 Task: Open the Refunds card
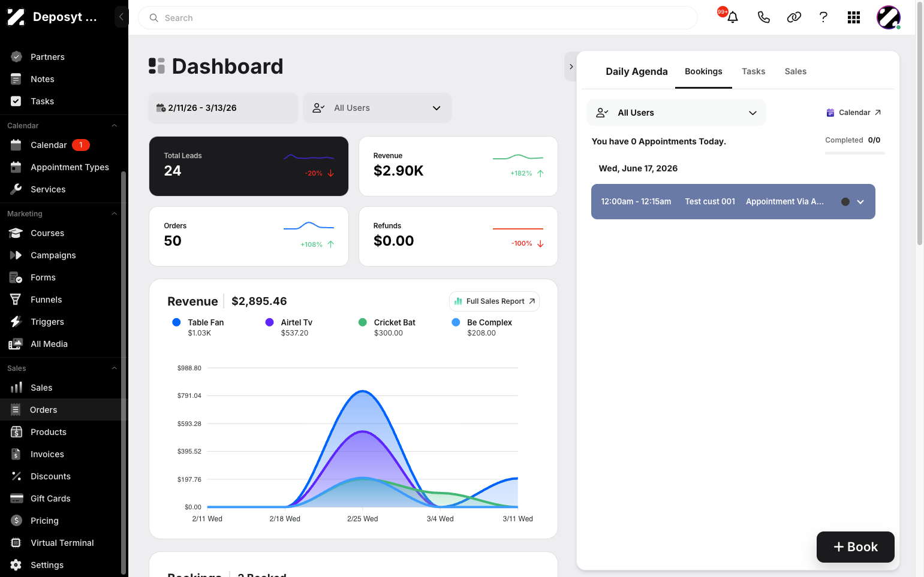458,236
